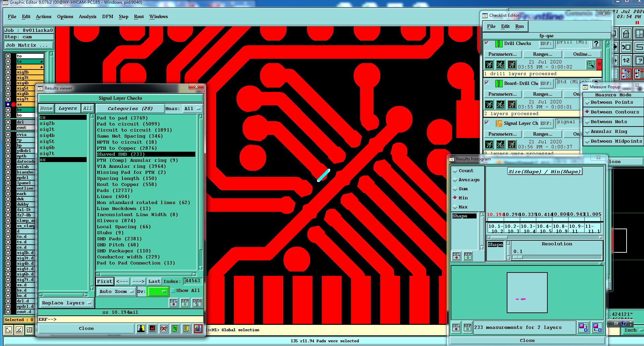644x346 pixels.
Task: Click the black and yellow faces icon
Action: pos(141,329)
